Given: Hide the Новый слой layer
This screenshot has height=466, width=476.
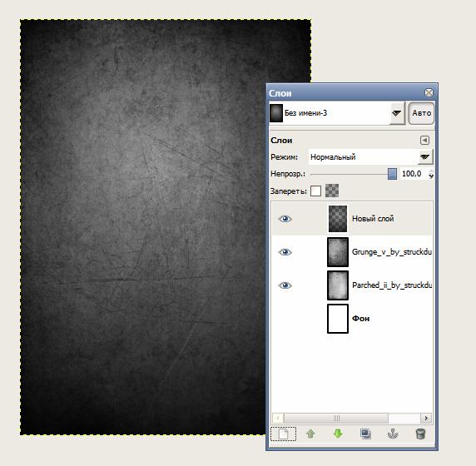Looking at the screenshot, I should point(285,219).
